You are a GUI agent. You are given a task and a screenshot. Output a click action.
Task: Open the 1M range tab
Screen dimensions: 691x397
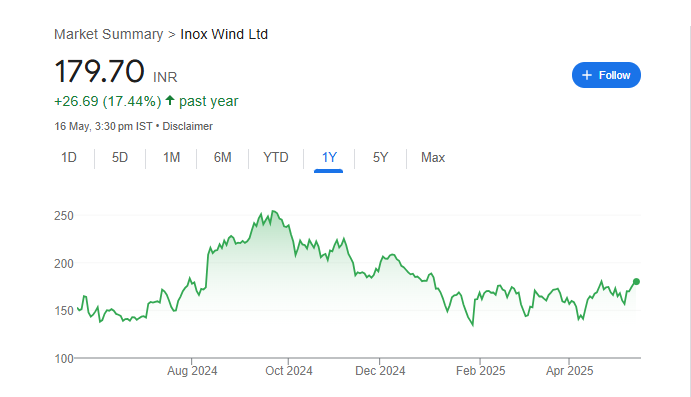point(171,158)
